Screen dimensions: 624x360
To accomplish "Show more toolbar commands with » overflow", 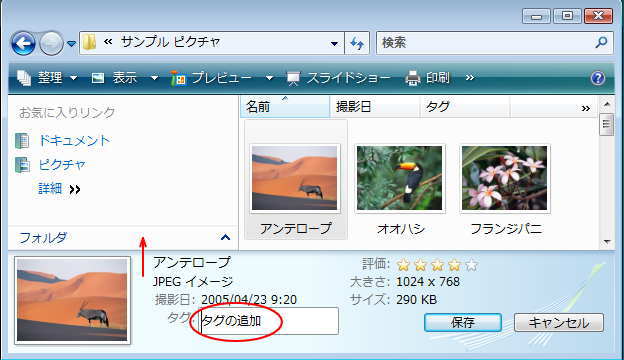I will point(470,78).
